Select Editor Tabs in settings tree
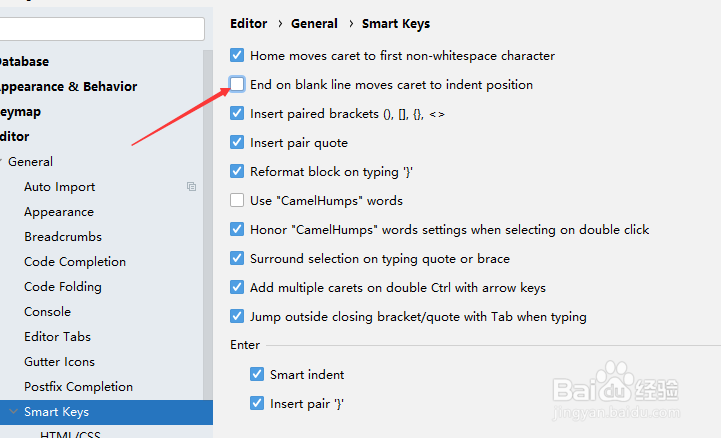This screenshot has height=438, width=721. coord(57,336)
